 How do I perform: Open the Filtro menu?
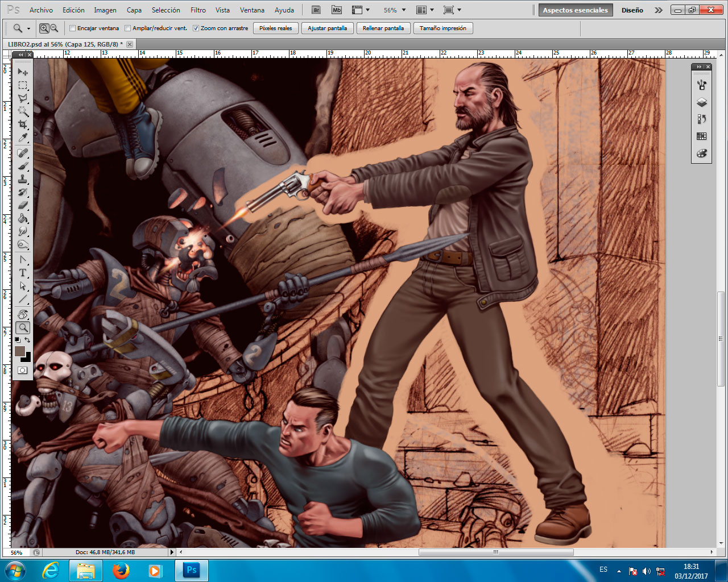(x=198, y=10)
